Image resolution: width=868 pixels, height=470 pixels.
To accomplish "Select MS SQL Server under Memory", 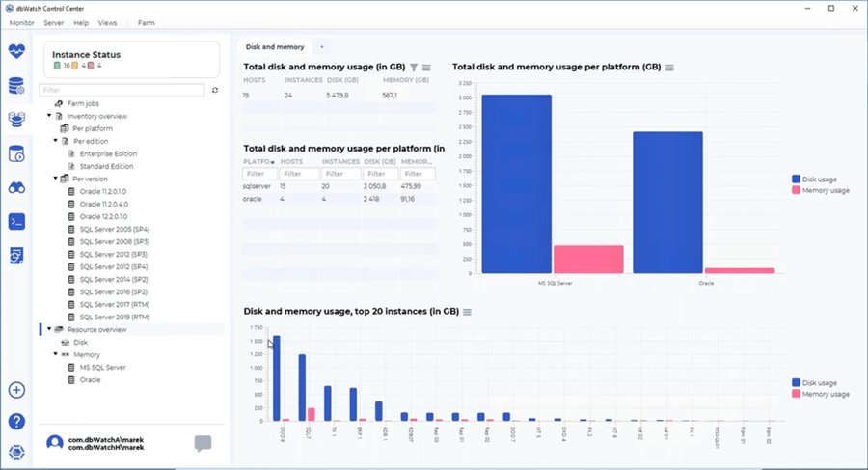I will tap(102, 367).
